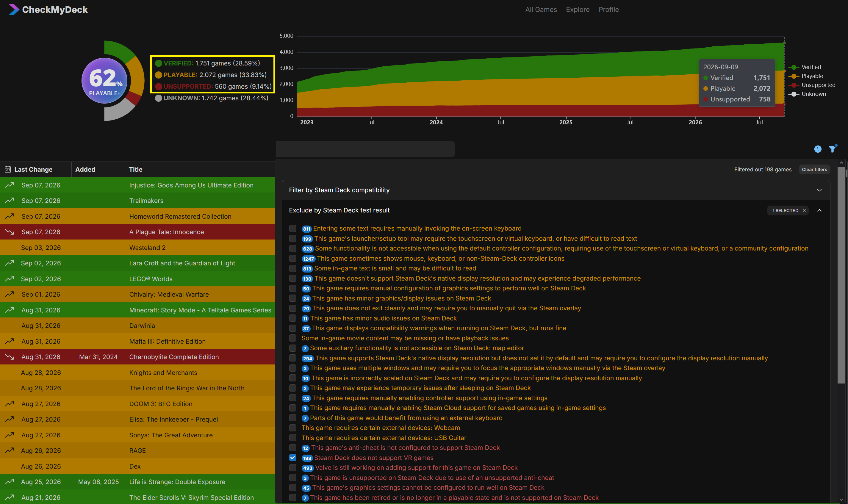Check the small in-game text exclusion filter
This screenshot has width=848, height=504.
[293, 268]
